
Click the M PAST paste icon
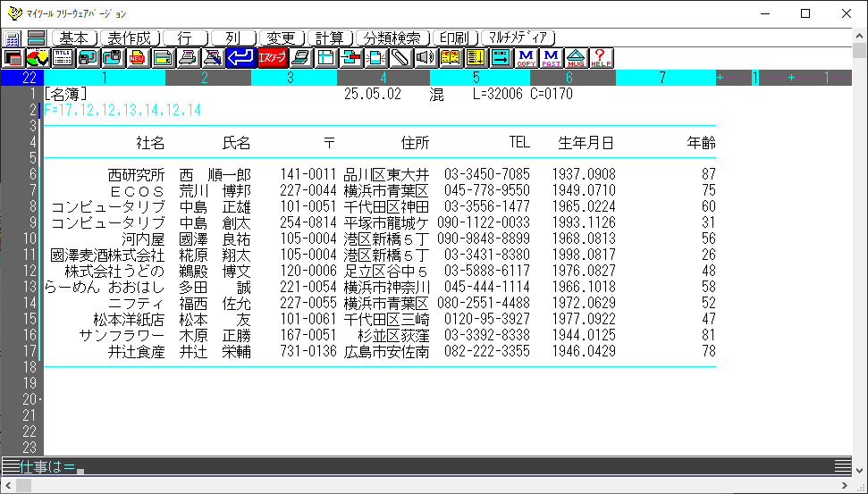click(551, 58)
